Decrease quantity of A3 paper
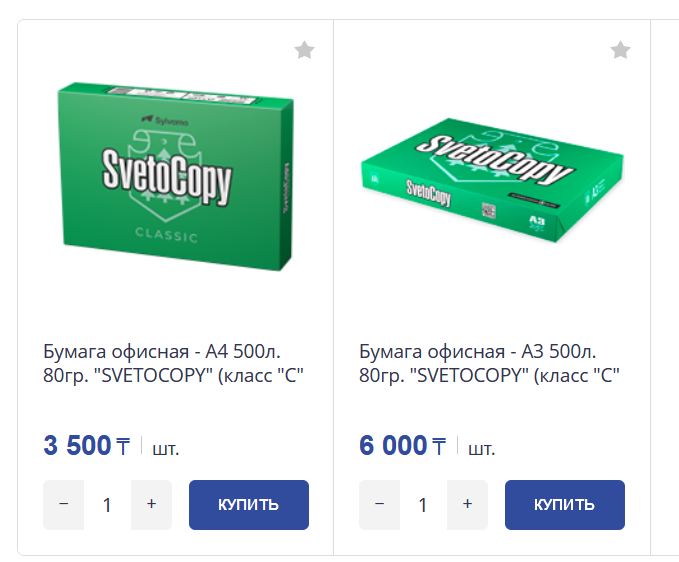The width and height of the screenshot is (679, 562). 380,505
